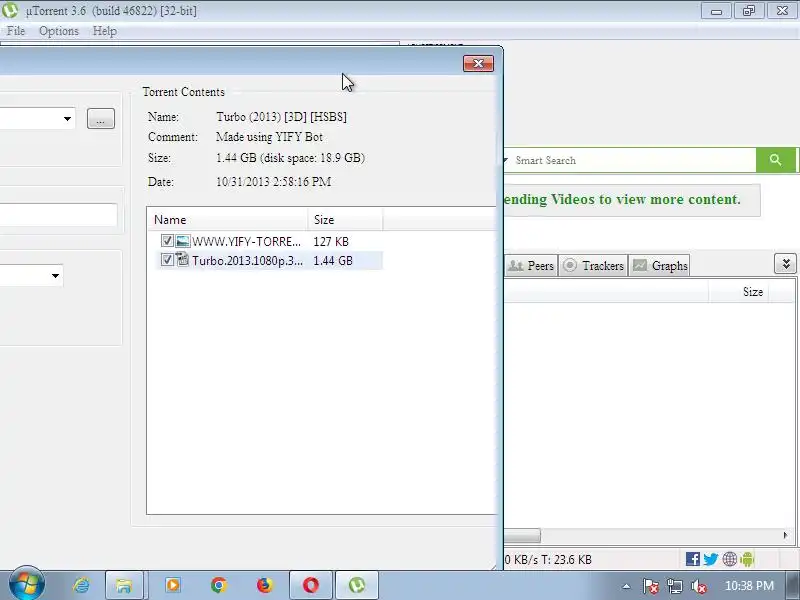Open the save location dropdown arrow
Viewport: 800px width, 600px height.
(x=67, y=118)
